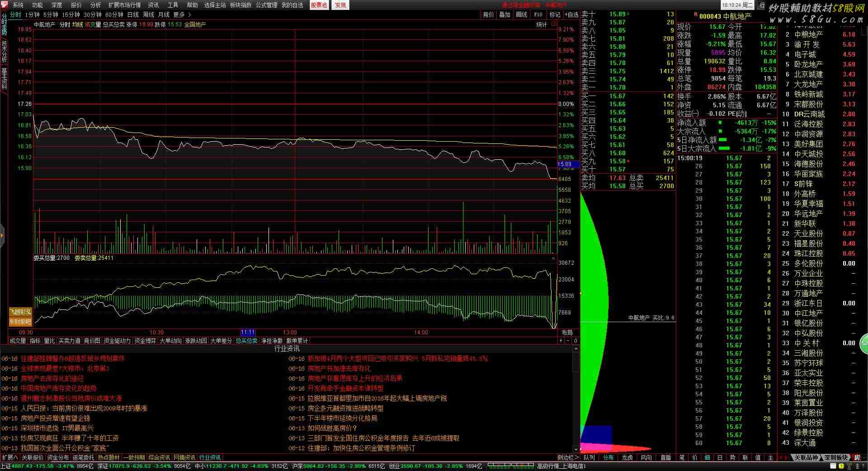
Task: Toggle the 叠加 overlay option
Action: (505, 14)
